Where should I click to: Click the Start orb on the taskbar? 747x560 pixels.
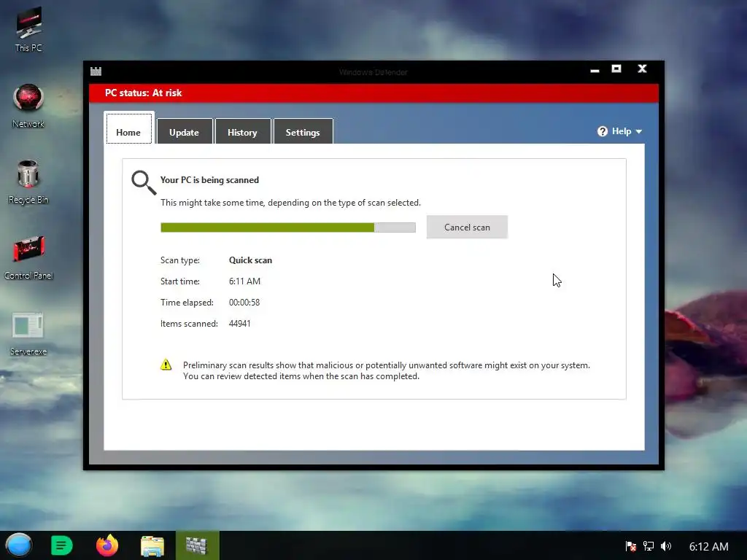click(x=19, y=545)
